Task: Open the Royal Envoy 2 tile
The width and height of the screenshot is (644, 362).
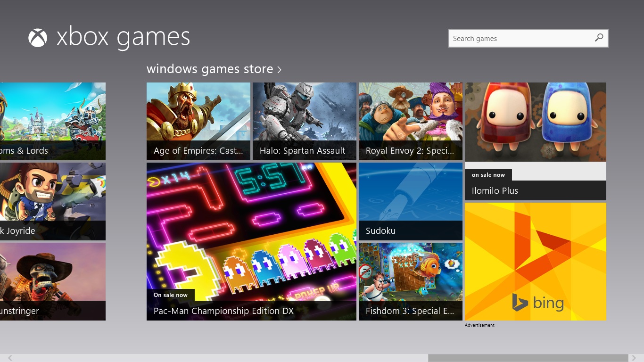Action: pos(411,122)
